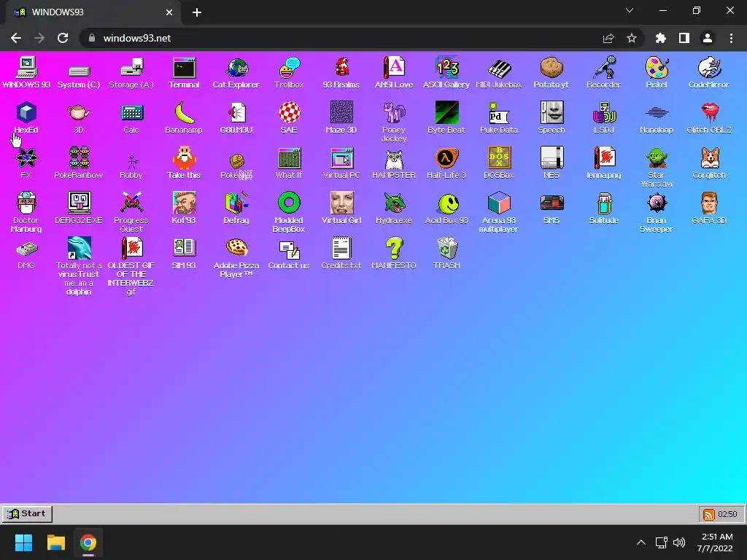Launch MIDI Jukebox icon
Viewport: 747px width, 560px height.
(499, 72)
